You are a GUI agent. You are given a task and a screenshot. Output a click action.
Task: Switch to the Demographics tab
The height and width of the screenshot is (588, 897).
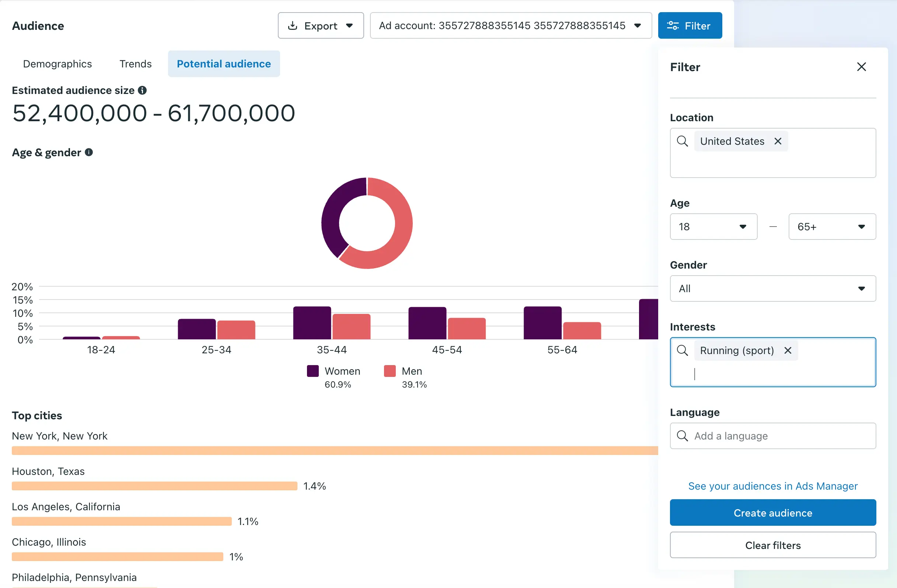coord(57,64)
